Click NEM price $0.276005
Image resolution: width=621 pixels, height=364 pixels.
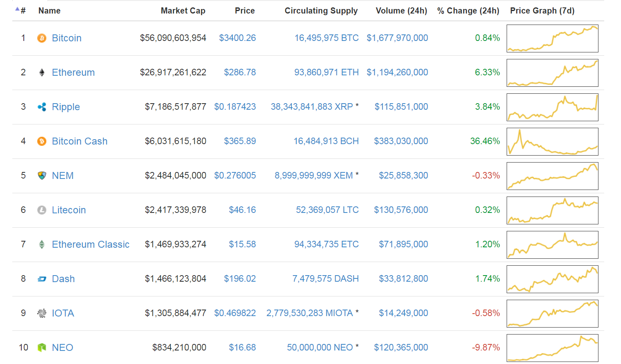tap(235, 176)
